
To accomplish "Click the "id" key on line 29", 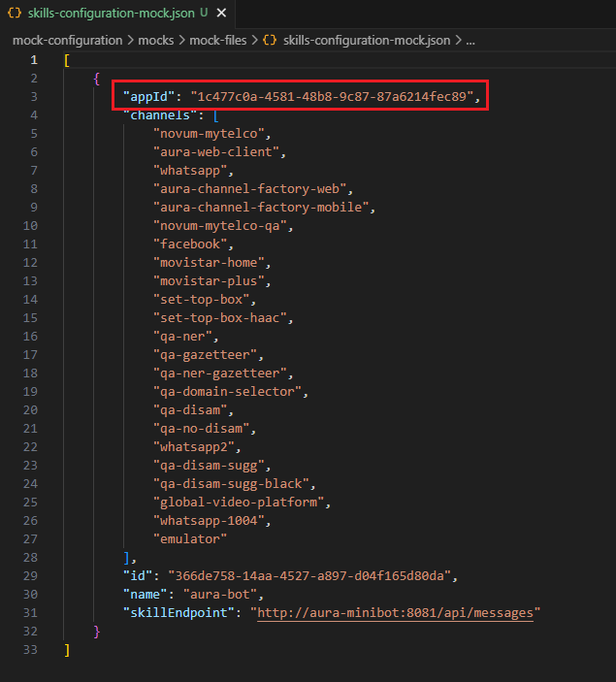I will tap(138, 576).
